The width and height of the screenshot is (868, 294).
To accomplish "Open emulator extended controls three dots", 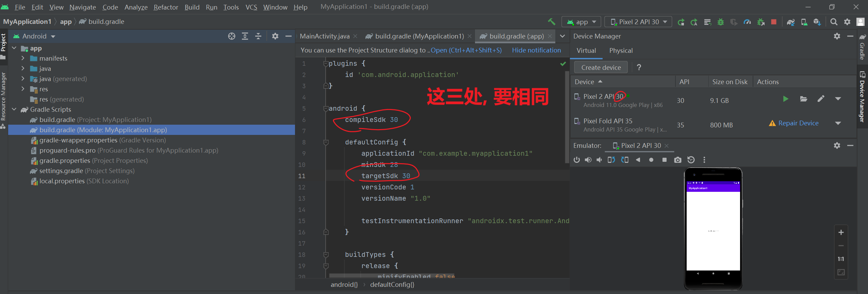I will click(704, 160).
